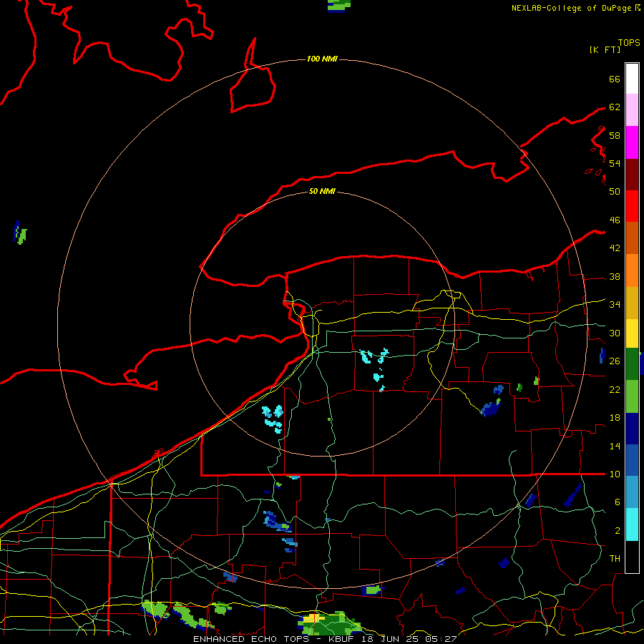Click the 26 value on legend
Screen dimensions: 644x644
[x=615, y=361]
